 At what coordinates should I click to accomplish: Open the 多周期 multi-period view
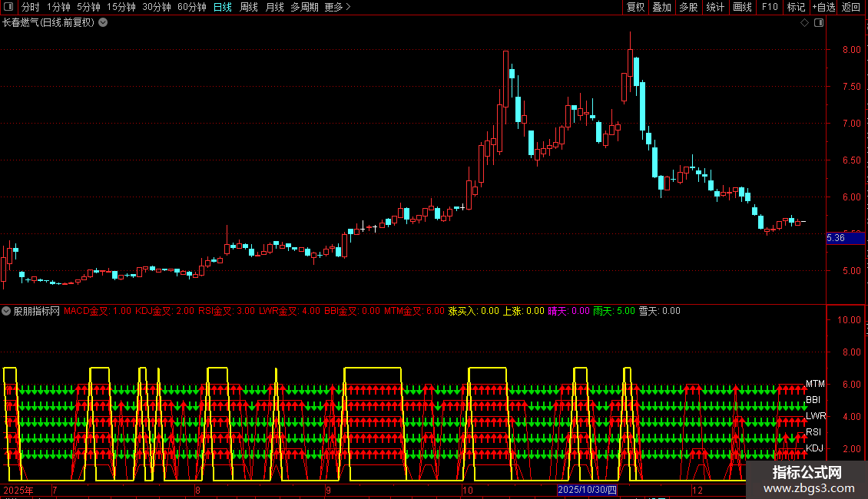click(304, 7)
